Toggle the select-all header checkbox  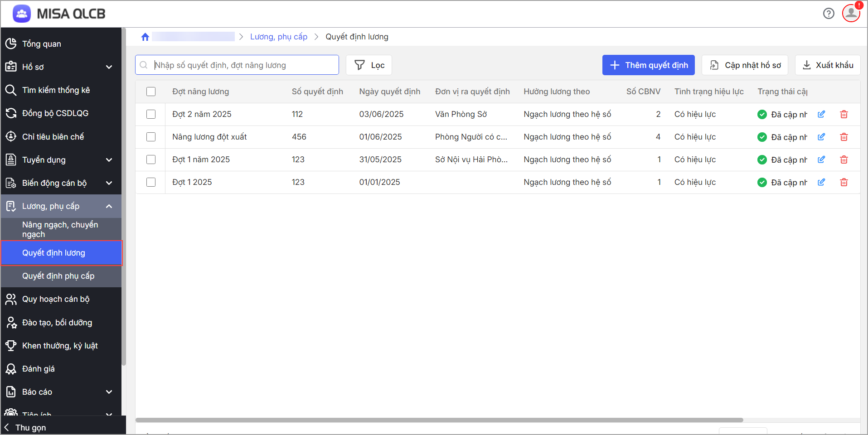click(151, 92)
